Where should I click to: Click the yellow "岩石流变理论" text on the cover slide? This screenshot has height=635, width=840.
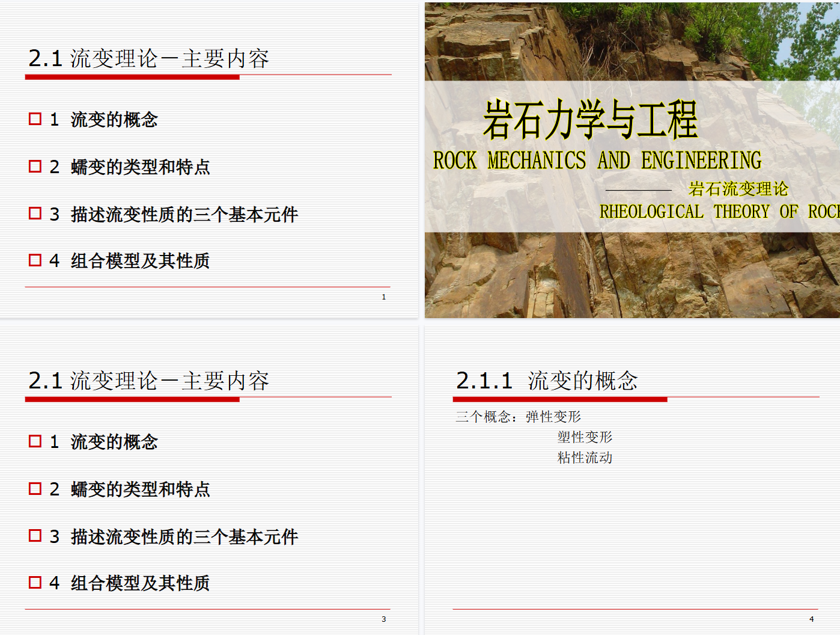coord(738,189)
